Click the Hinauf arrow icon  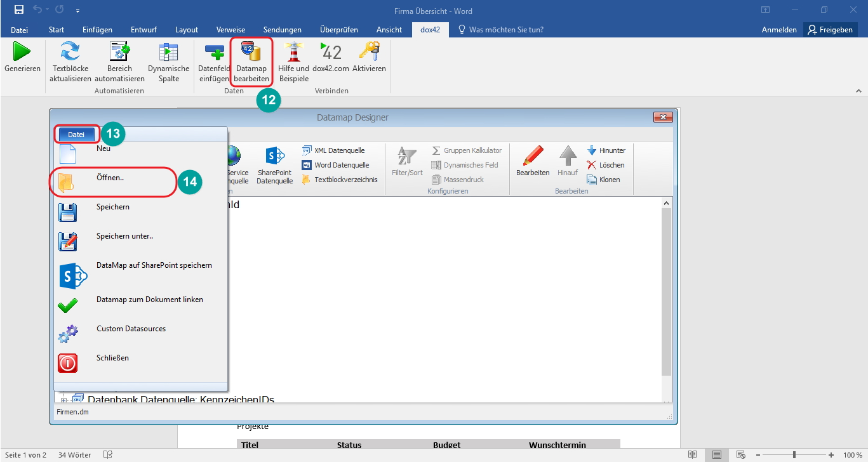click(x=568, y=156)
